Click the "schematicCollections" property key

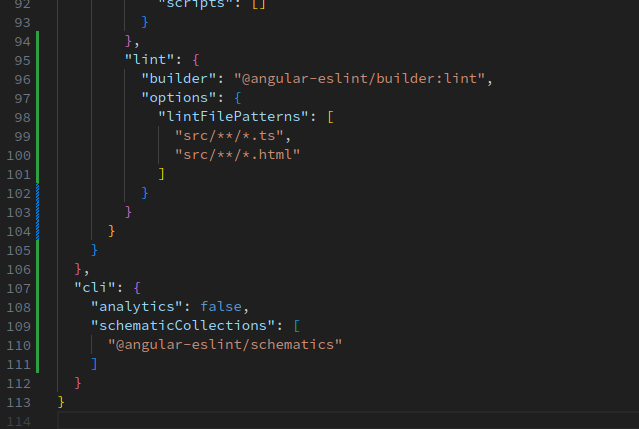pyautogui.click(x=184, y=326)
